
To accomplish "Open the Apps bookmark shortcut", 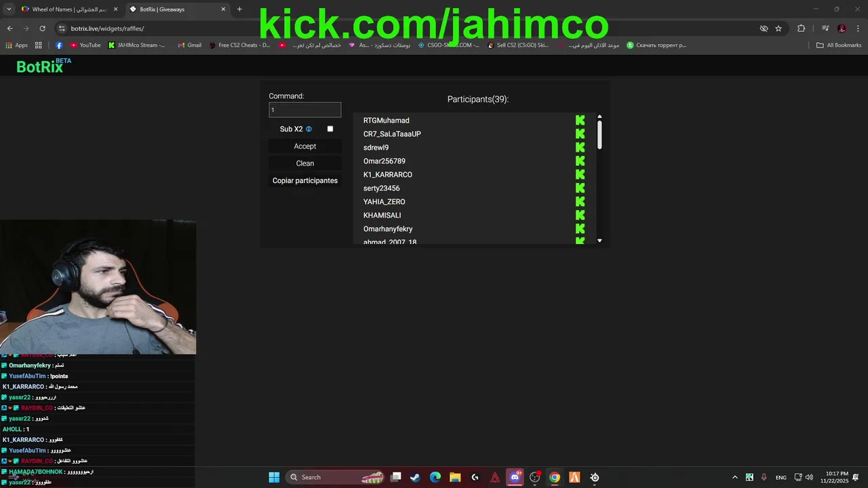I will [17, 45].
